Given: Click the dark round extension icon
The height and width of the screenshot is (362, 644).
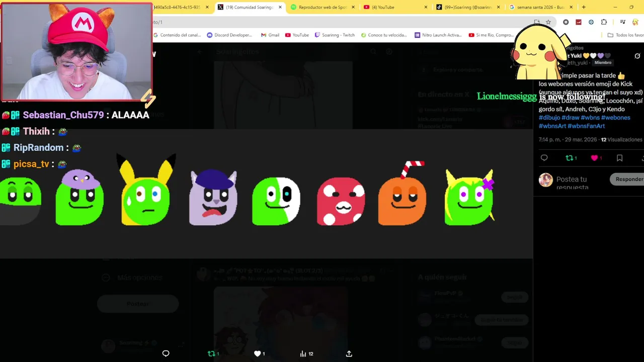Looking at the screenshot, I should (566, 22).
